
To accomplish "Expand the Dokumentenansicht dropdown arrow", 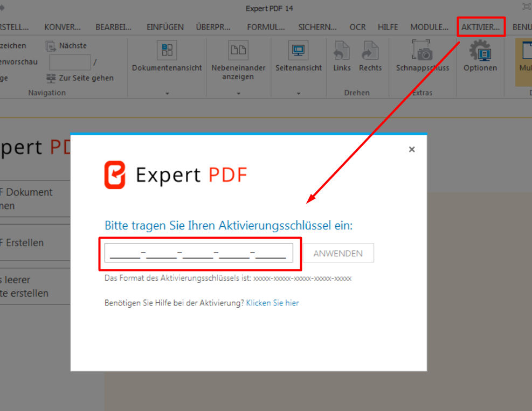I will tap(167, 93).
